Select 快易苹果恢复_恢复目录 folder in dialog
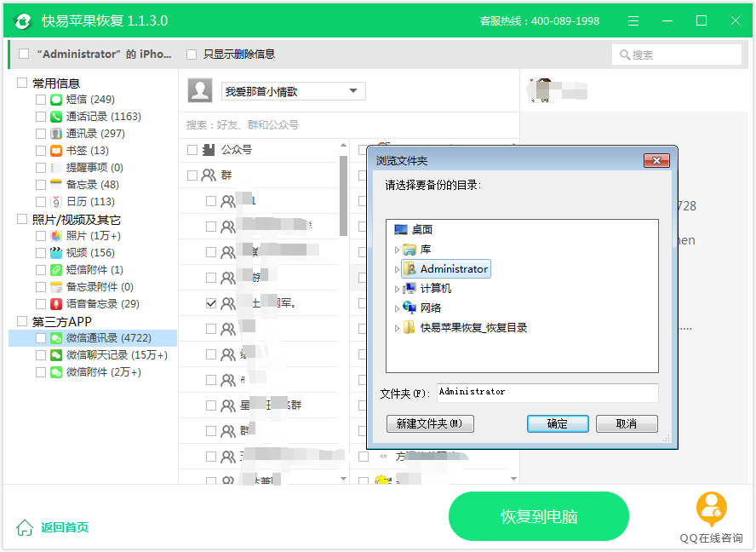Image resolution: width=756 pixels, height=552 pixels. 473,328
